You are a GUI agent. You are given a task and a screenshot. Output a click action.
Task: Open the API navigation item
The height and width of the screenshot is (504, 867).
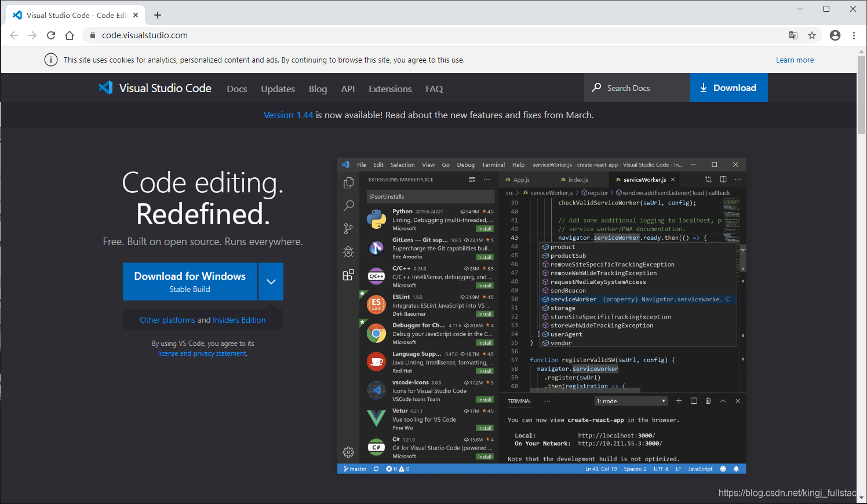coord(348,89)
